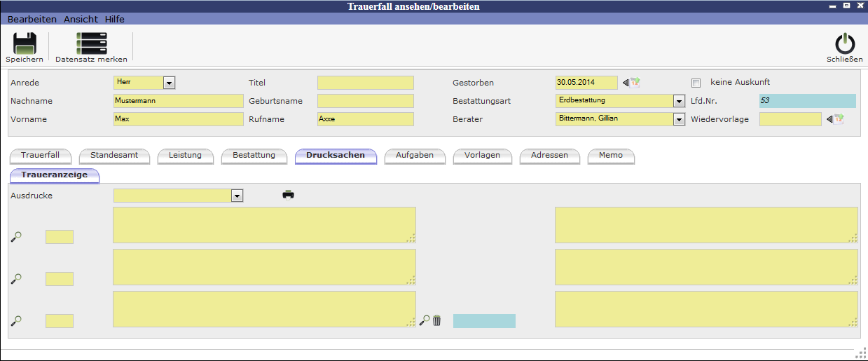Image resolution: width=868 pixels, height=361 pixels.
Task: Enable the keine Auskunft checkbox
Action: [696, 83]
